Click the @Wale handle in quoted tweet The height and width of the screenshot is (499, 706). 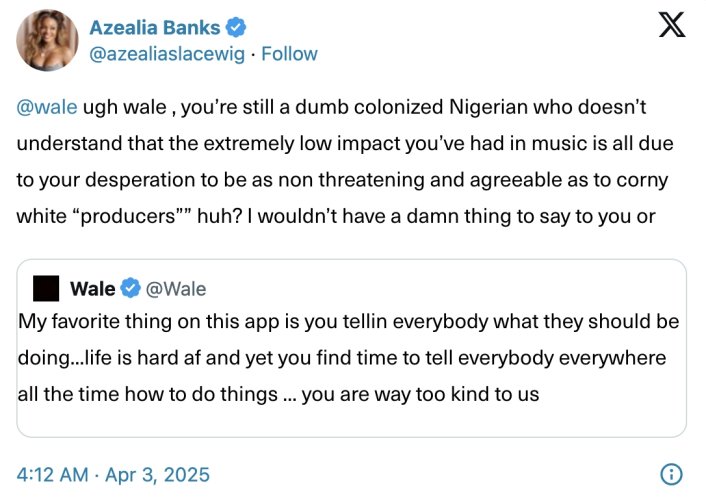point(176,289)
